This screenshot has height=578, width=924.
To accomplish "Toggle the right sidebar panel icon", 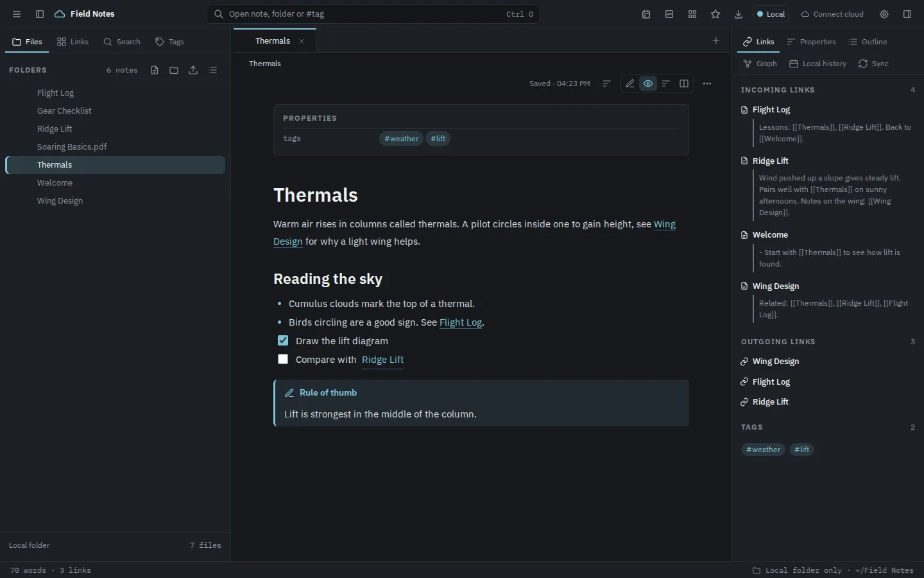I will (907, 14).
